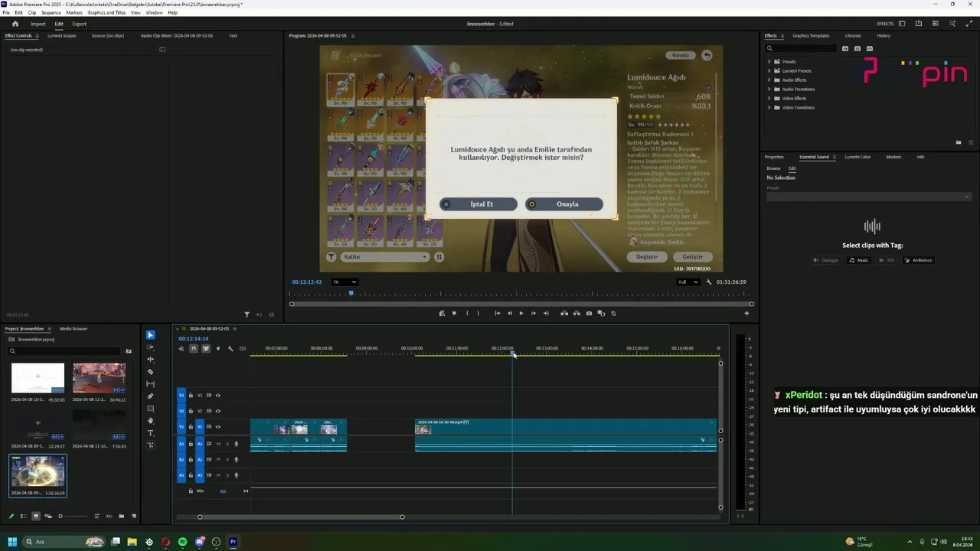
Task: Tag clips as Music in Essential Sound
Action: pos(859,260)
